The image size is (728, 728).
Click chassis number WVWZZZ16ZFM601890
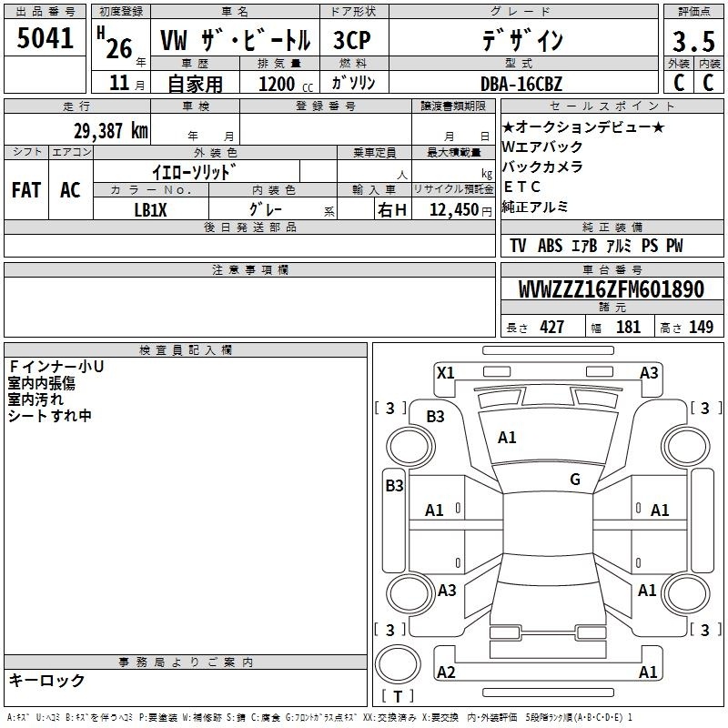(x=611, y=289)
